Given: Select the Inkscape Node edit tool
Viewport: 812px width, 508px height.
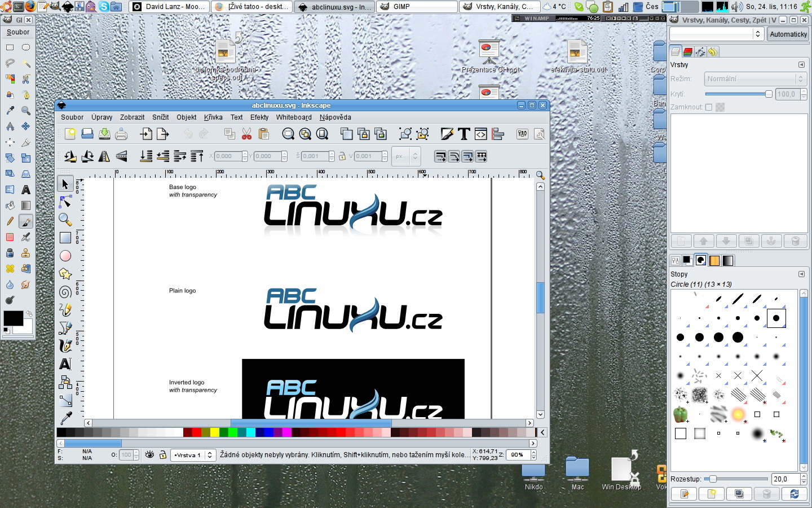Looking at the screenshot, I should click(x=65, y=202).
